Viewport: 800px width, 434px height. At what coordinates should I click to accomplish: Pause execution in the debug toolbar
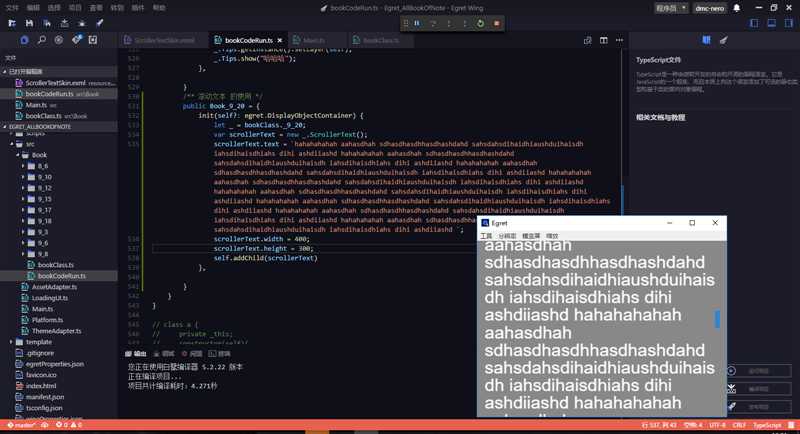pos(417,23)
